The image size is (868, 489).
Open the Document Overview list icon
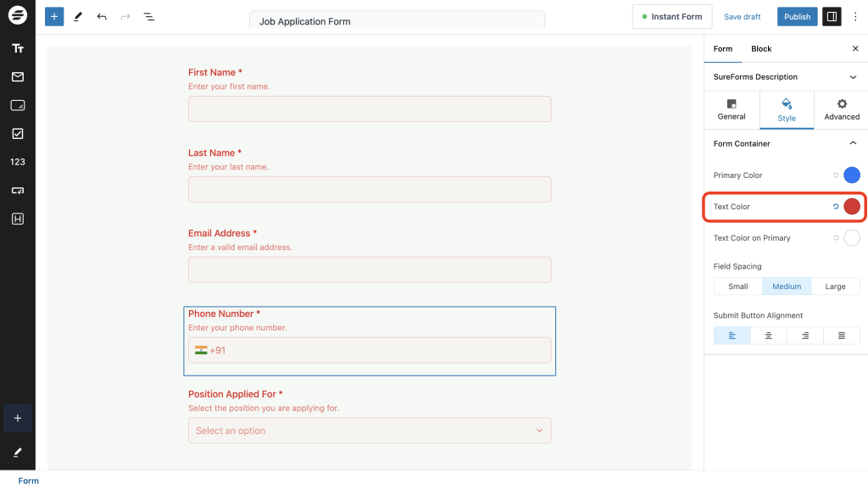click(149, 16)
